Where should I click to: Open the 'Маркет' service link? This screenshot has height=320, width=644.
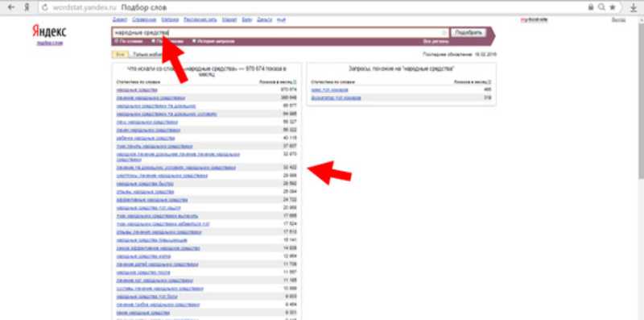229,19
